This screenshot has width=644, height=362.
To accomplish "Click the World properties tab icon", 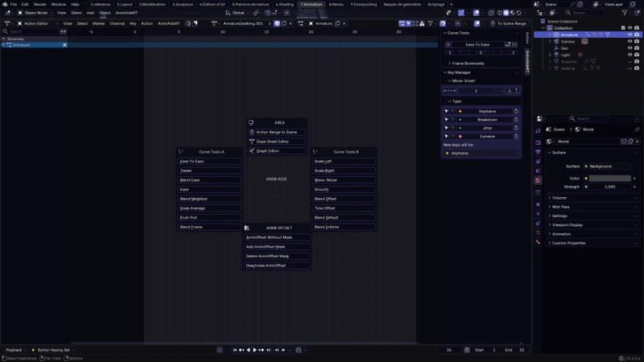I will (x=538, y=180).
